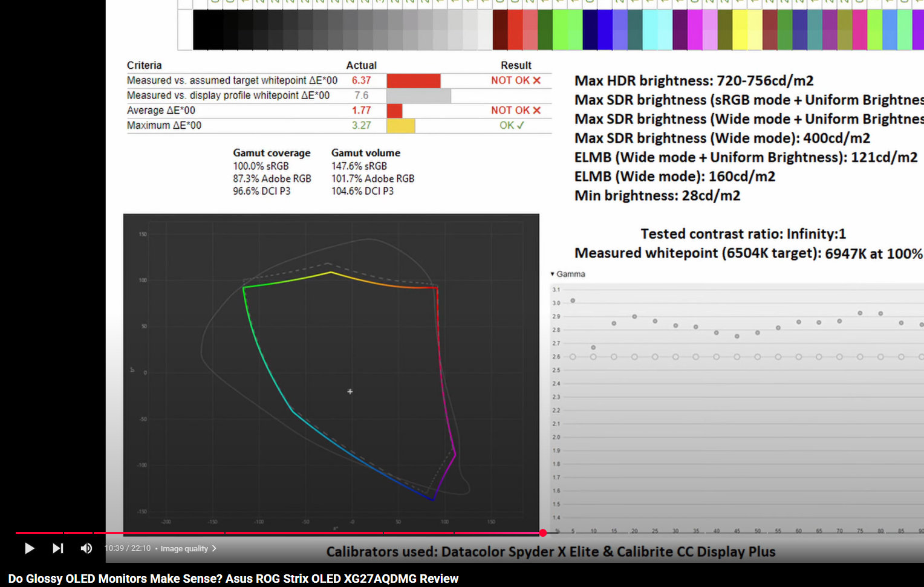The width and height of the screenshot is (924, 587).
Task: Click the ELMB (Wide mode): 160cd/m2 line
Action: [x=675, y=177]
